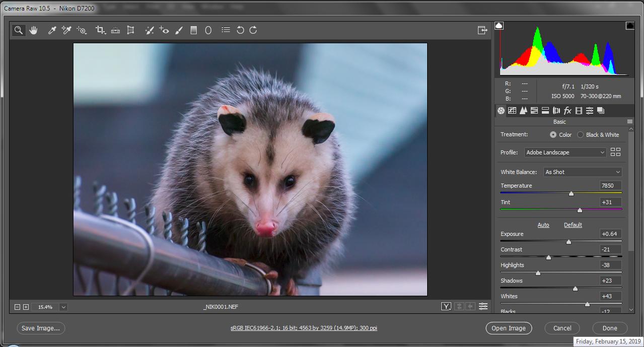Select Black & White treatment
This screenshot has height=347, width=644.
tap(581, 135)
